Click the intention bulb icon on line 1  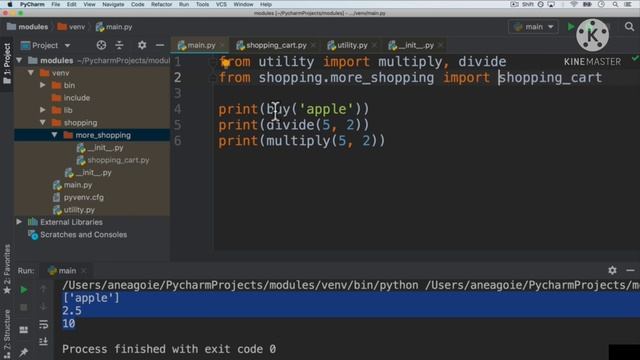225,62
